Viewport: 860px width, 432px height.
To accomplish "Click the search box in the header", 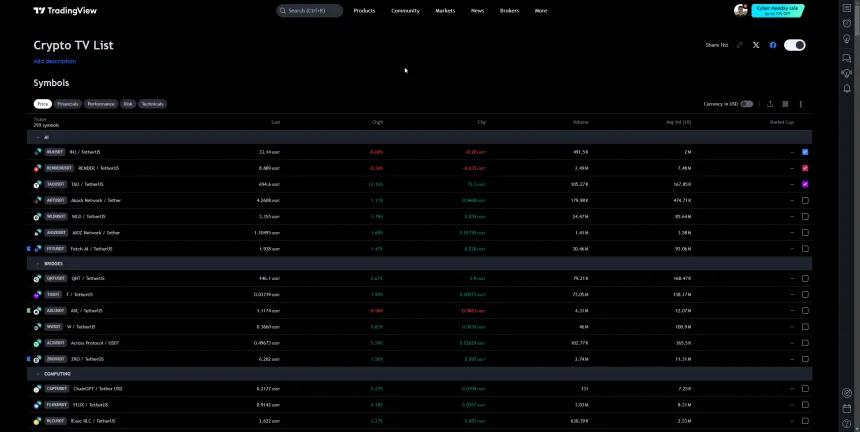I will pos(309,10).
